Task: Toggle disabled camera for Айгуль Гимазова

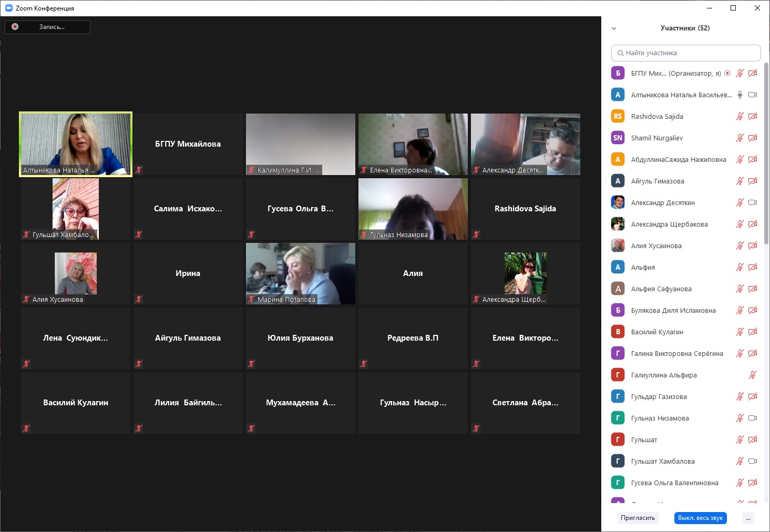Action: pyautogui.click(x=753, y=181)
